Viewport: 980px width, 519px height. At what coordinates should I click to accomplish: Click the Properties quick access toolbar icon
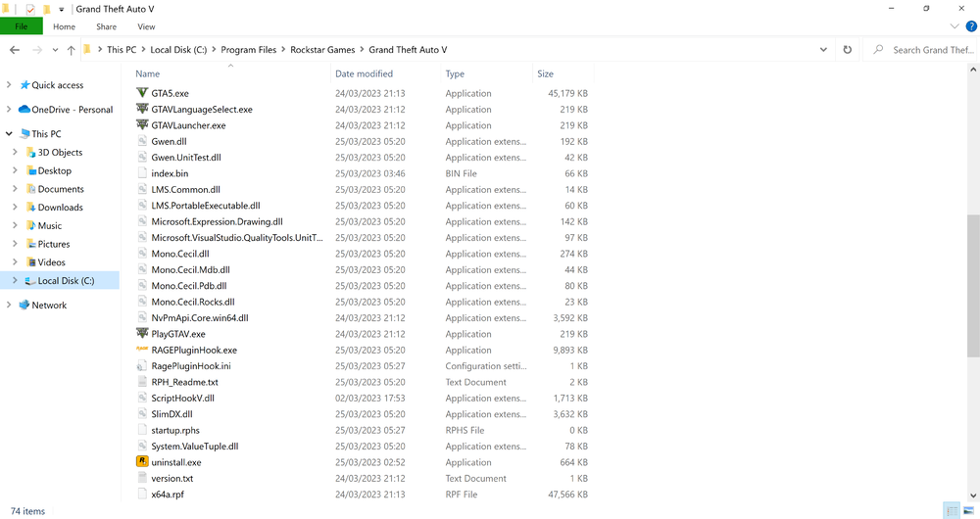30,10
